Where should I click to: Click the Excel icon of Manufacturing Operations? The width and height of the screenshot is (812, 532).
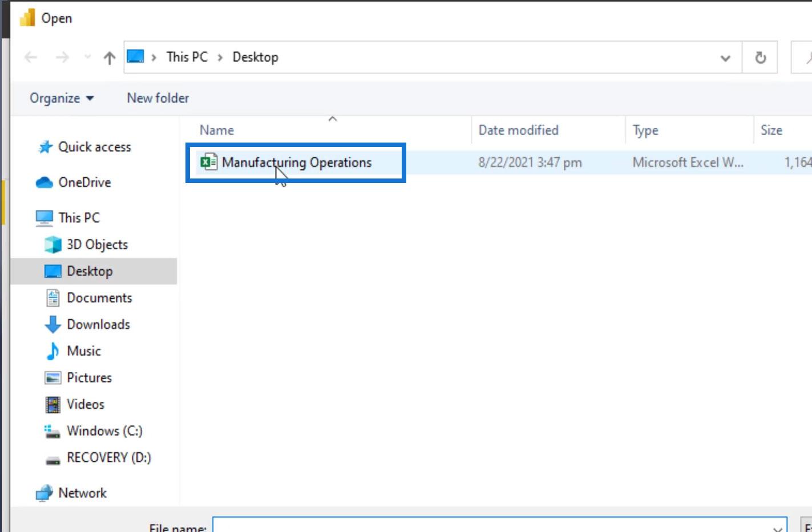point(209,162)
